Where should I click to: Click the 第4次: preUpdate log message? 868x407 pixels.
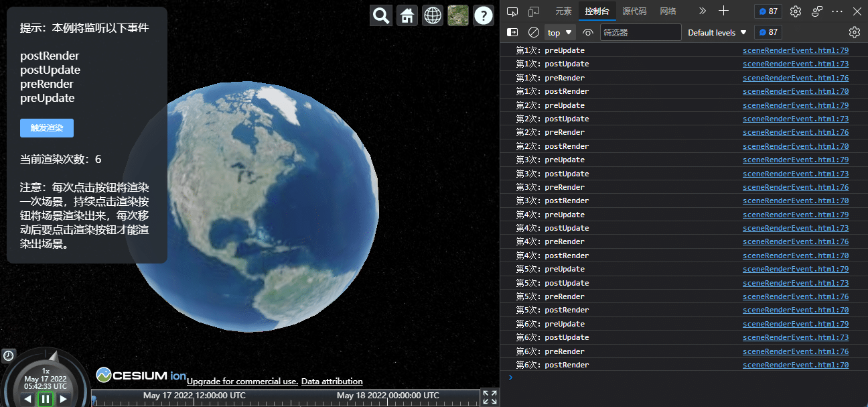(x=551, y=215)
